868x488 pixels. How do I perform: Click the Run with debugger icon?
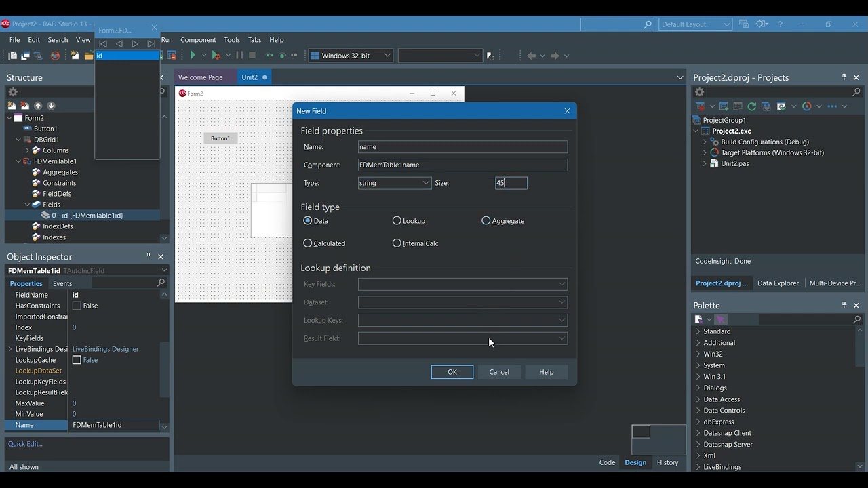(x=216, y=56)
